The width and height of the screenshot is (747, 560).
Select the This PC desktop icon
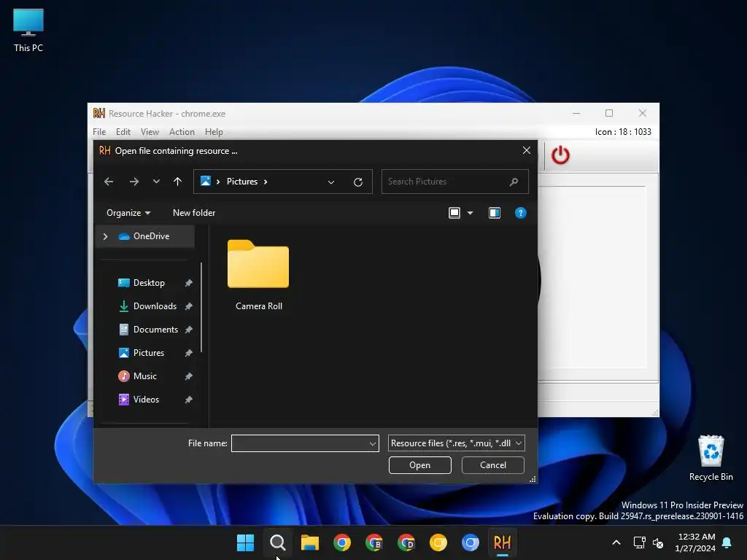pyautogui.click(x=28, y=31)
